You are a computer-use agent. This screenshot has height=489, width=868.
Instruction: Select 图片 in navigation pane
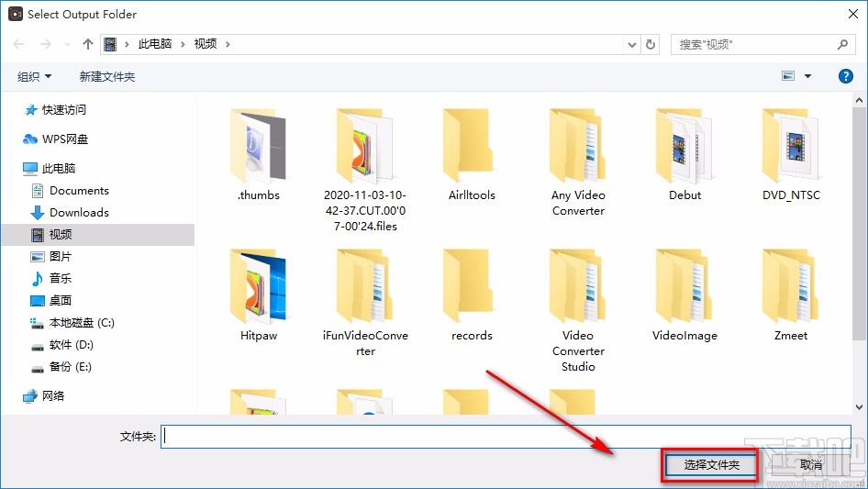pos(51,256)
